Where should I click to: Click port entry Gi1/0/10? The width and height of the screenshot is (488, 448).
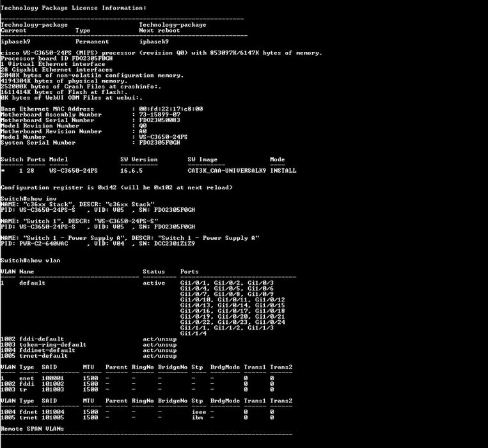pos(195,300)
